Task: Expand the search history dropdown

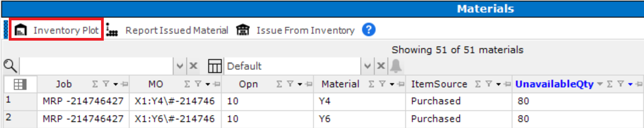Action: 180,66
